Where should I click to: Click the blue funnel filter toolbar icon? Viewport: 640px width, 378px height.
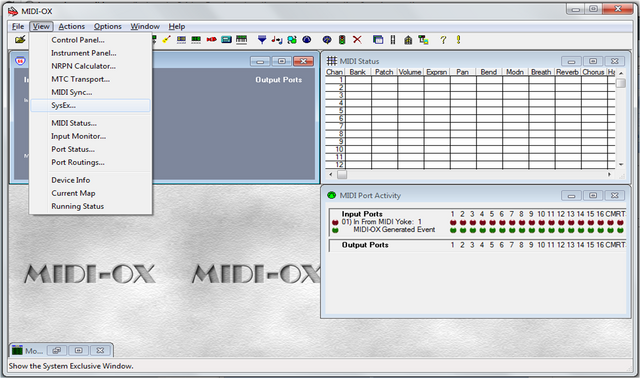[x=262, y=40]
